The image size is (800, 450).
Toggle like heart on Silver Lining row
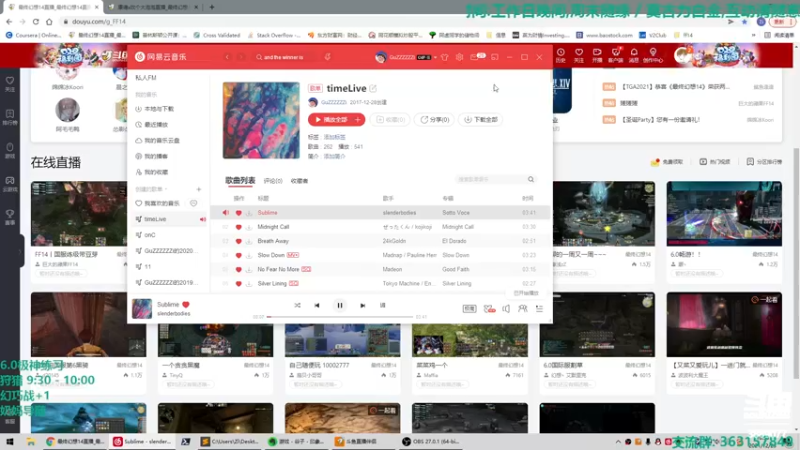(x=238, y=284)
